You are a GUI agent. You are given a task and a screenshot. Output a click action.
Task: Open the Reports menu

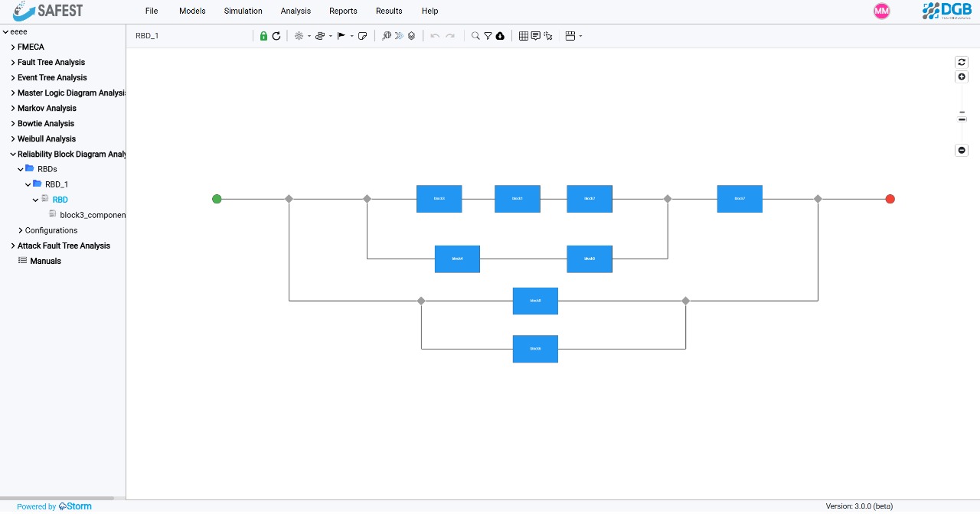click(x=343, y=11)
